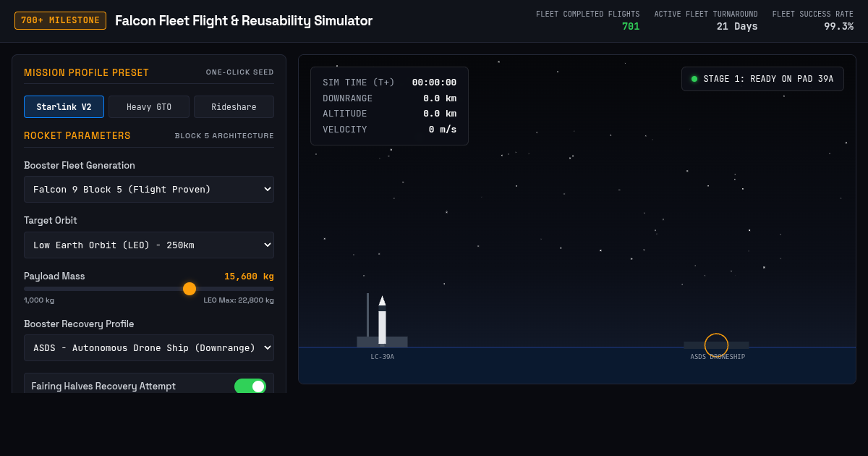Choose the Rideshare mission preset
868x456 pixels.
pyautogui.click(x=234, y=106)
